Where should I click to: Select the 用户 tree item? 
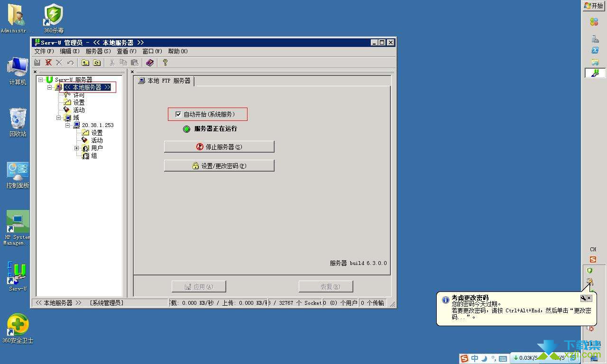(x=97, y=148)
